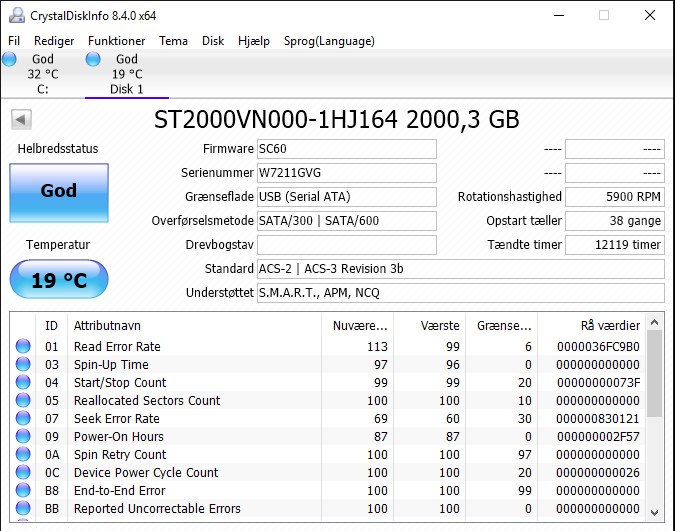
Task: Click the disk model title ST2000VN000-1HJ164
Action: point(276,119)
